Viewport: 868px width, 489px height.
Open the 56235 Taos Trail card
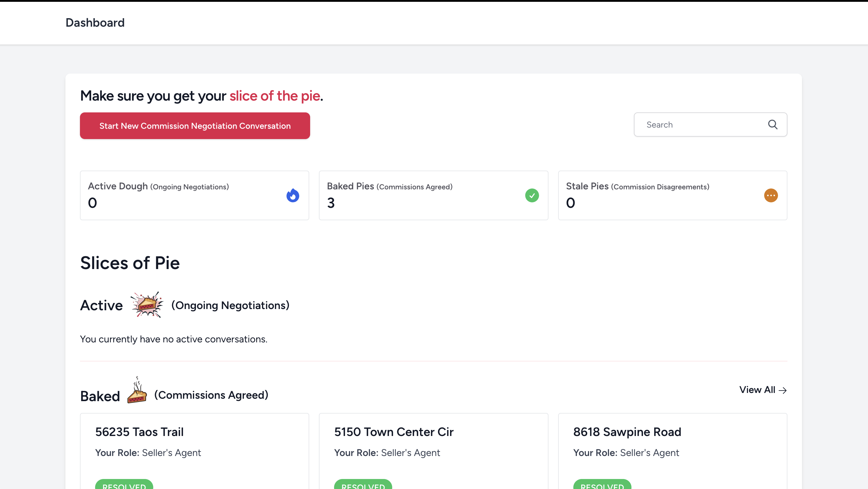click(x=140, y=432)
